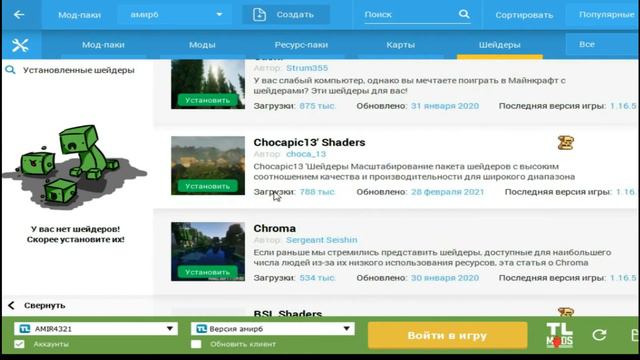640x360 pixels.
Task: Open the Chocapic13' Shaders title
Action: click(309, 142)
